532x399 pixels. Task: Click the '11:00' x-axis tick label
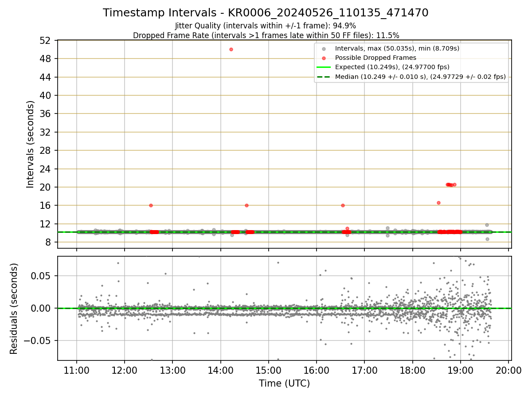tap(77, 371)
